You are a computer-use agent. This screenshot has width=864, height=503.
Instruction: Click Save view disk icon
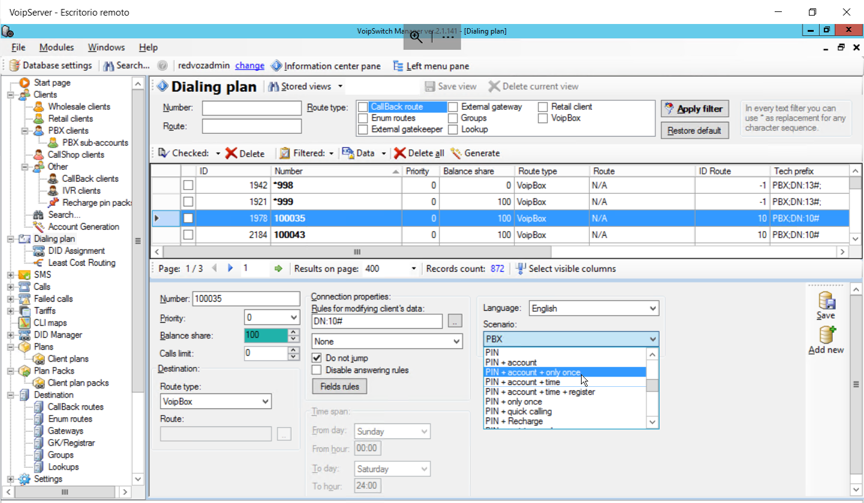pos(430,86)
